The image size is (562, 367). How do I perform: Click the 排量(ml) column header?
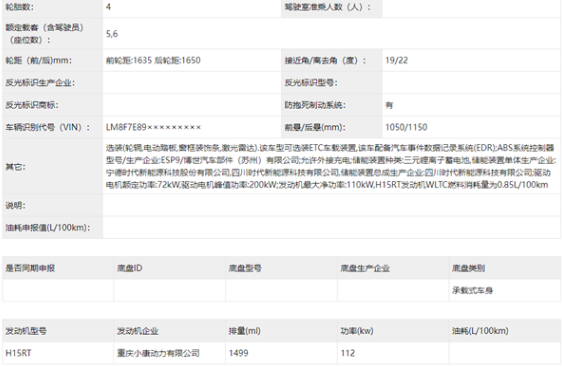point(244,331)
